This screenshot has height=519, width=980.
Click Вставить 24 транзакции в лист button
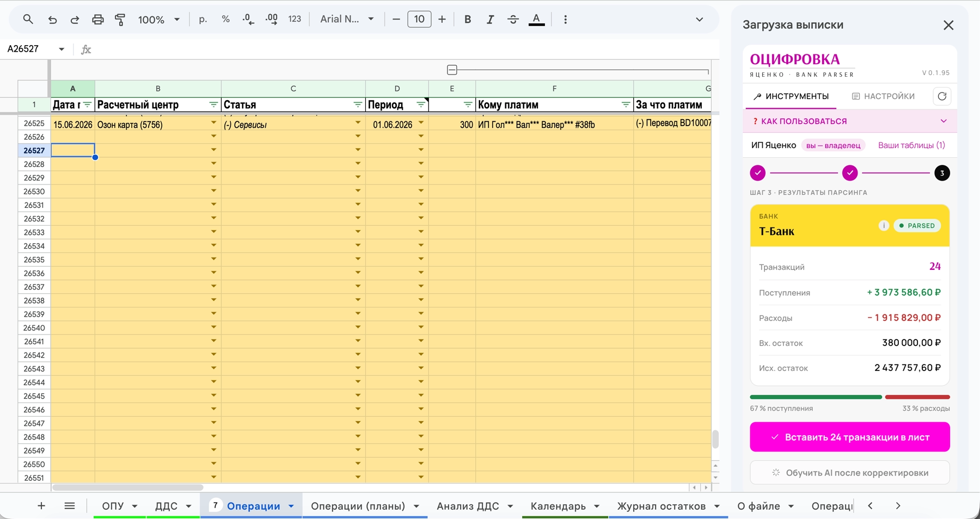pyautogui.click(x=849, y=437)
